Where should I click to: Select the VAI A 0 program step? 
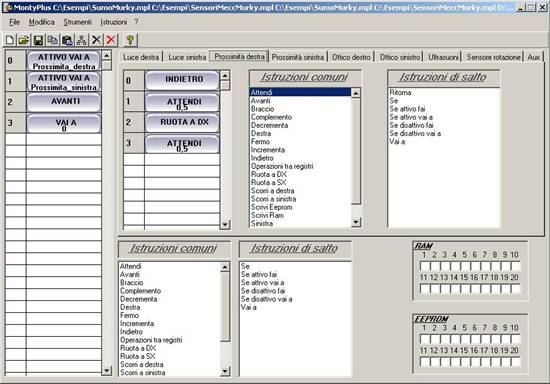(64, 123)
